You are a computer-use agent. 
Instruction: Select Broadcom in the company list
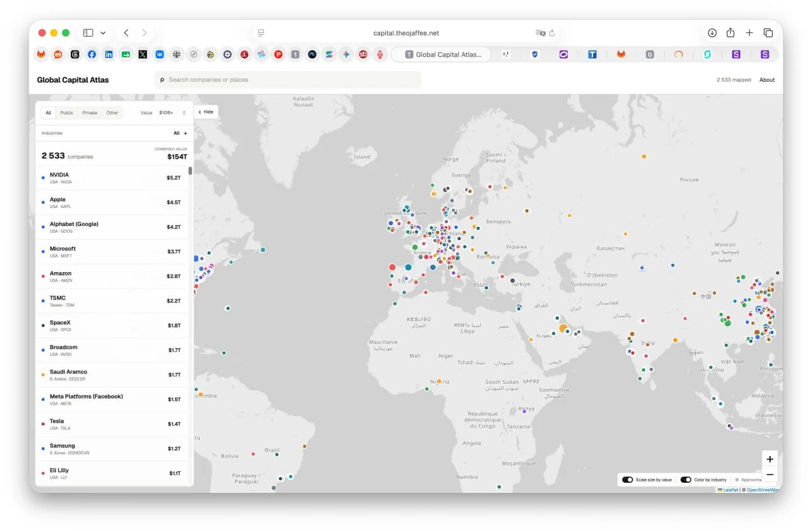113,350
